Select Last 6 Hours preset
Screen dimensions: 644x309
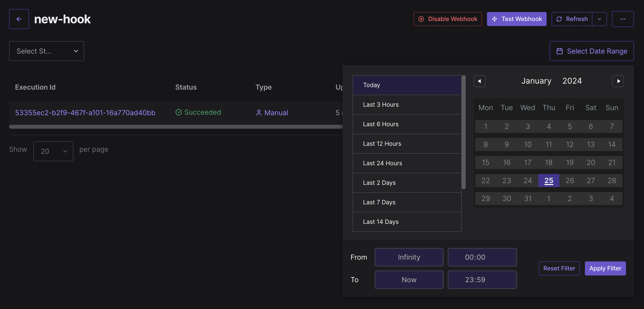[407, 124]
